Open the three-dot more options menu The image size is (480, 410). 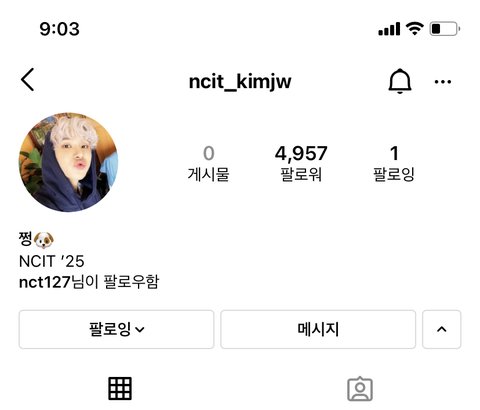[443, 82]
